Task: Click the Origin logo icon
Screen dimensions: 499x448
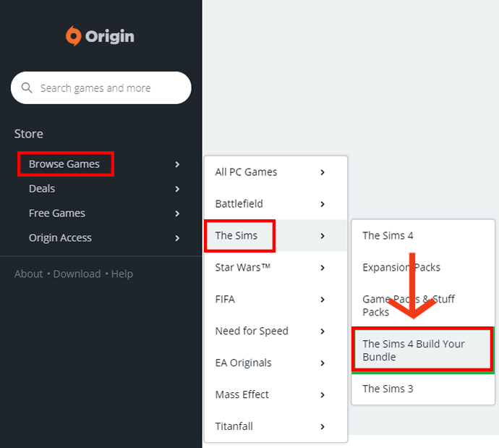Action: click(x=74, y=36)
